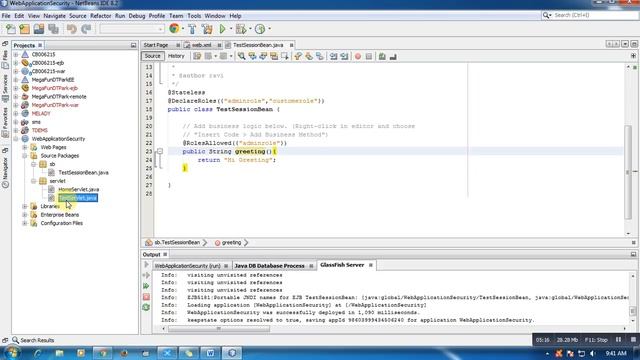Open the Refactor menu
Image resolution: width=640 pixels, height=360 pixels.
100,16
